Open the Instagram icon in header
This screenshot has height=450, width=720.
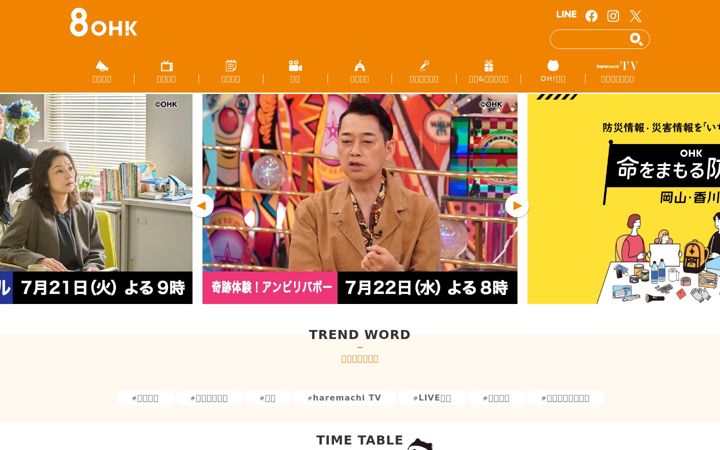(613, 16)
